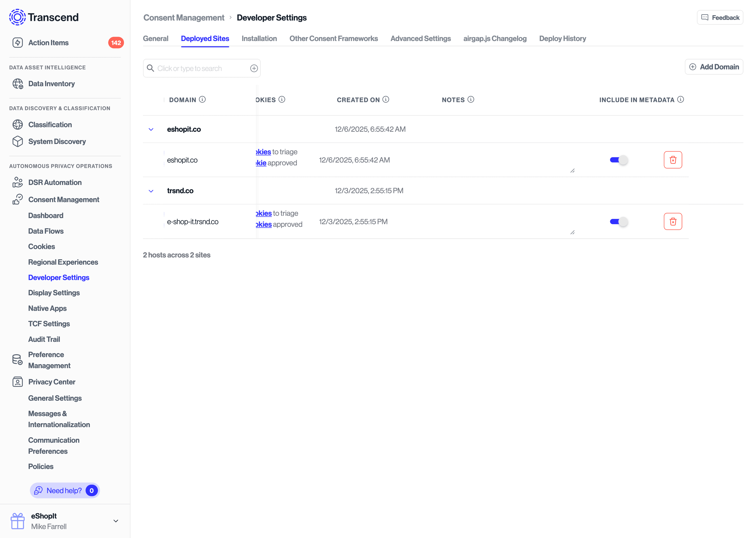Select the System Discovery icon
This screenshot has height=538, width=756.
18,141
